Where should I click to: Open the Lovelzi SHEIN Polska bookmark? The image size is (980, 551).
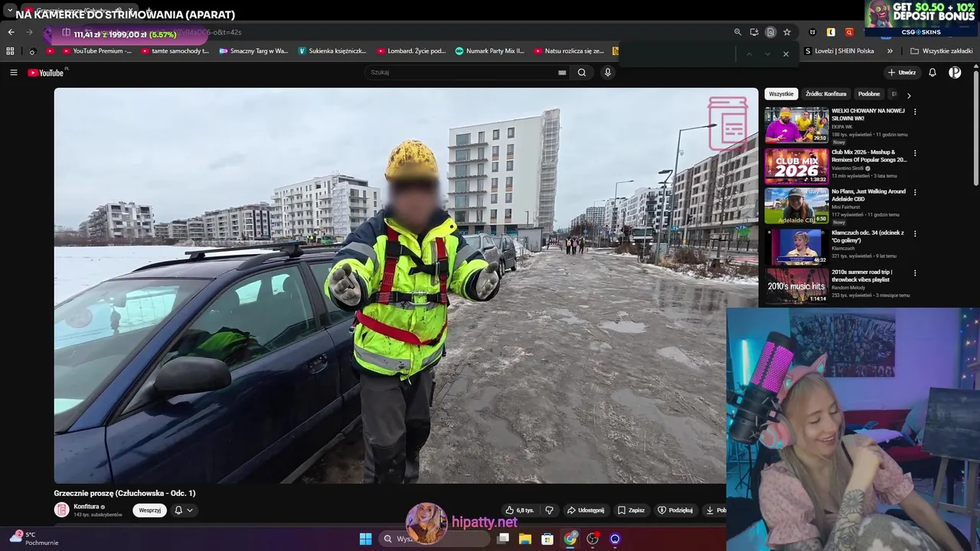coord(839,51)
